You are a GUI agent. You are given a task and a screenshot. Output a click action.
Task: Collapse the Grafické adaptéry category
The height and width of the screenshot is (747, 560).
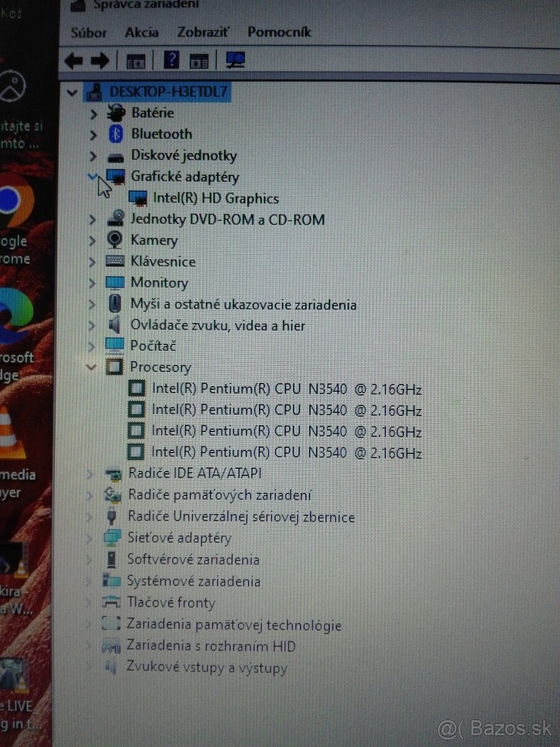point(93,177)
